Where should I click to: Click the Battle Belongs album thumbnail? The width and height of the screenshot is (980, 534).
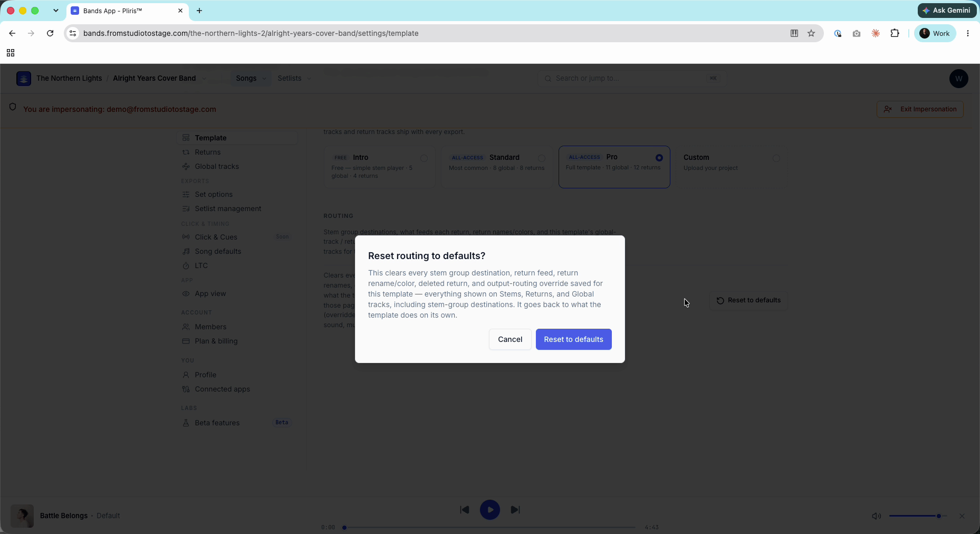coord(22,516)
